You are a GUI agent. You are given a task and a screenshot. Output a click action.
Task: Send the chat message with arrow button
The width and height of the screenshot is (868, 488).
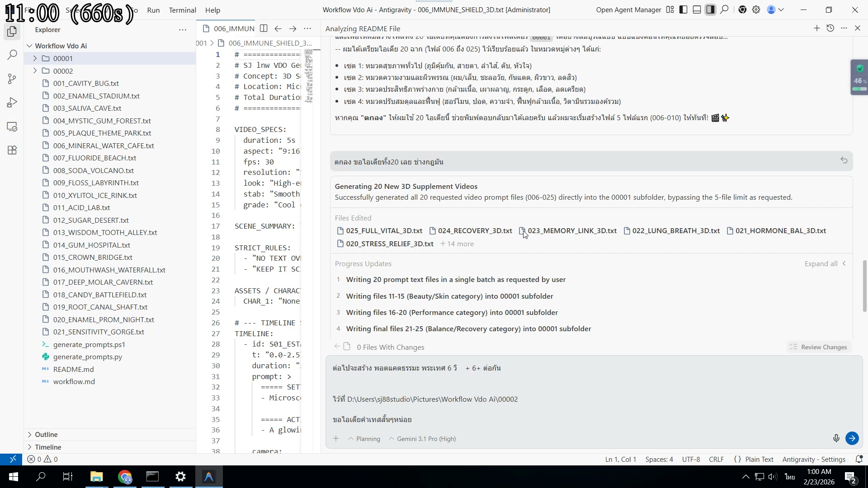point(852,438)
